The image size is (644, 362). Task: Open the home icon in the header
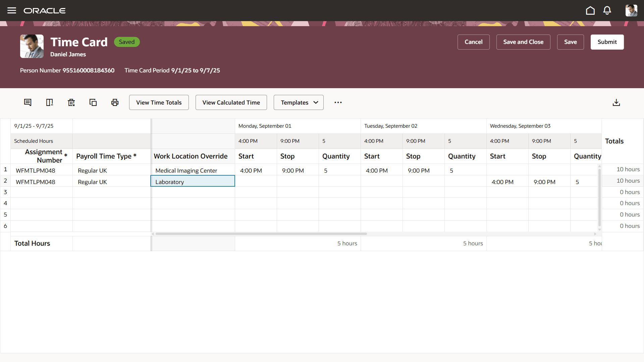590,10
